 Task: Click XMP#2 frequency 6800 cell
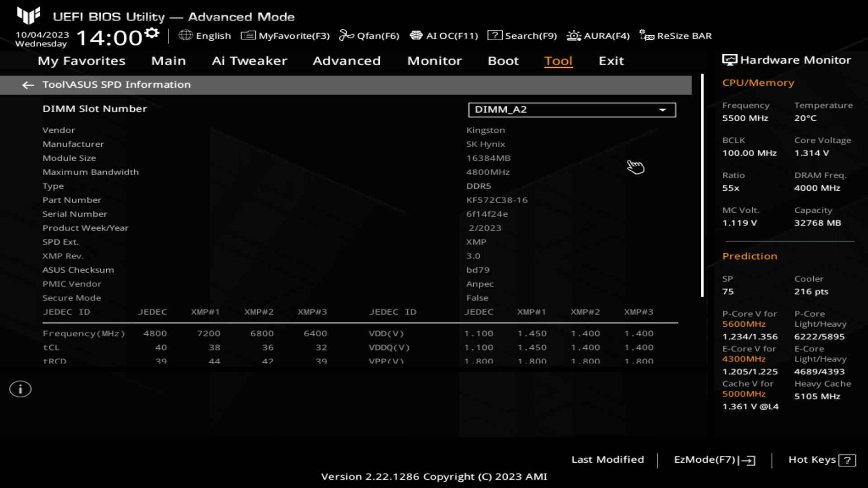(x=262, y=333)
